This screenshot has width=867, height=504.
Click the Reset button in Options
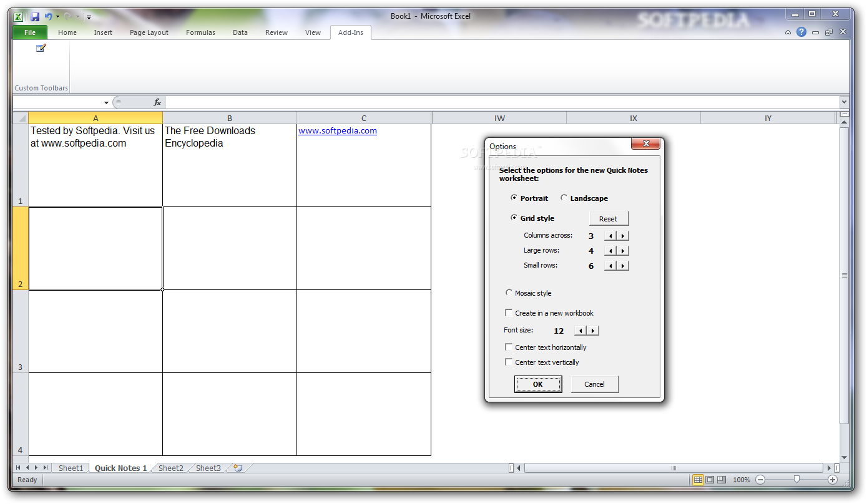coord(609,218)
